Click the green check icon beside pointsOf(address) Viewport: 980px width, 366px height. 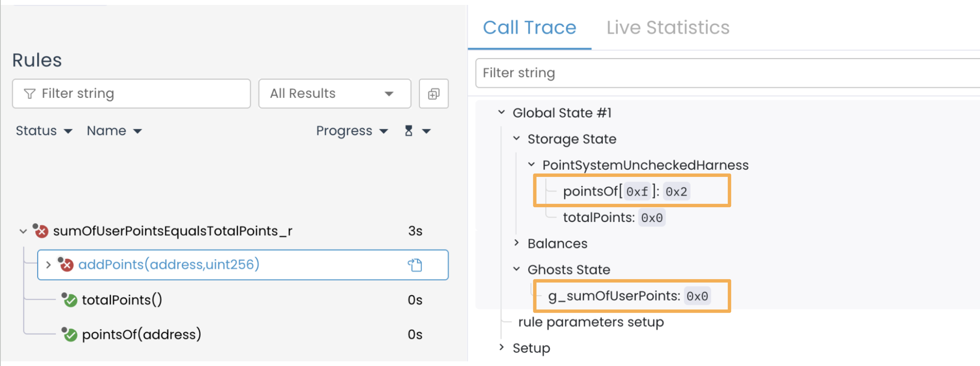[70, 334]
